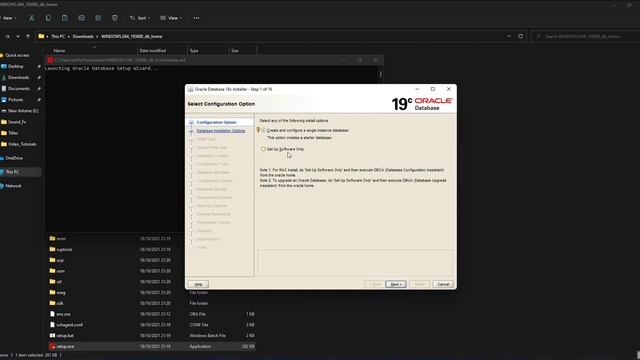Click the 'Application' type cell for setup.exe

pyautogui.click(x=200, y=347)
